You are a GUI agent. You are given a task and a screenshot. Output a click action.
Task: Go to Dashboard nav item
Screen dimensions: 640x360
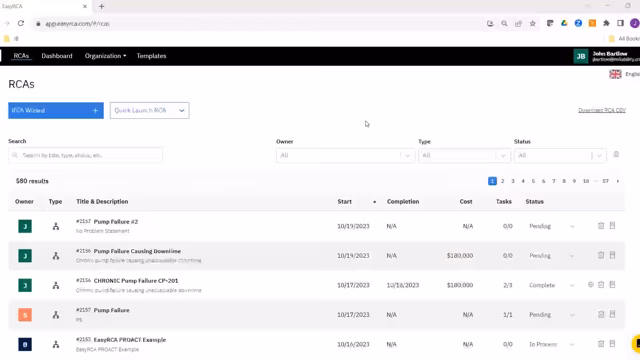(57, 56)
